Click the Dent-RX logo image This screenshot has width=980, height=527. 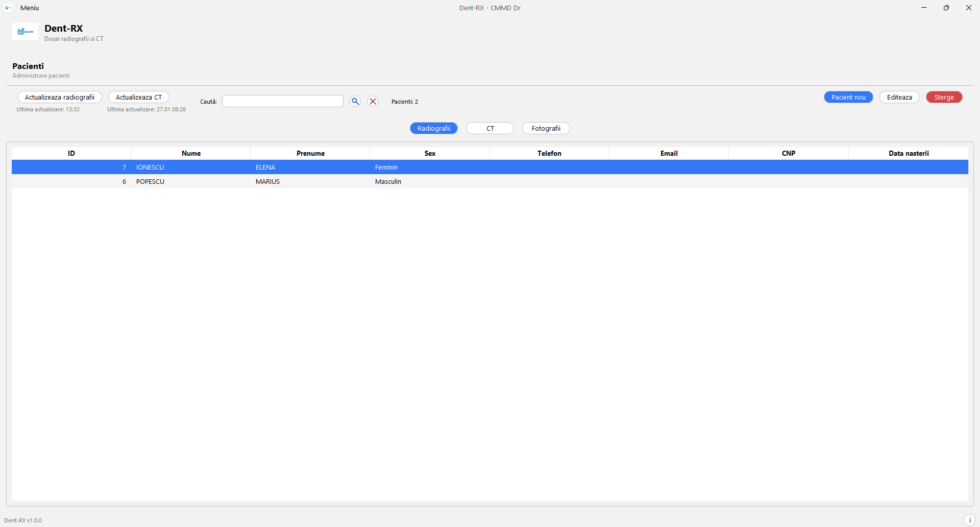click(x=25, y=32)
